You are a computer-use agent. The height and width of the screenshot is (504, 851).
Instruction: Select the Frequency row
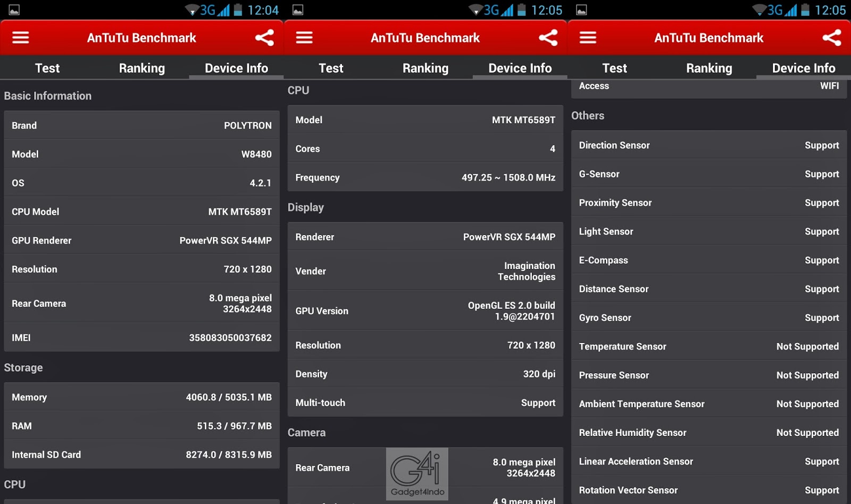pos(425,178)
